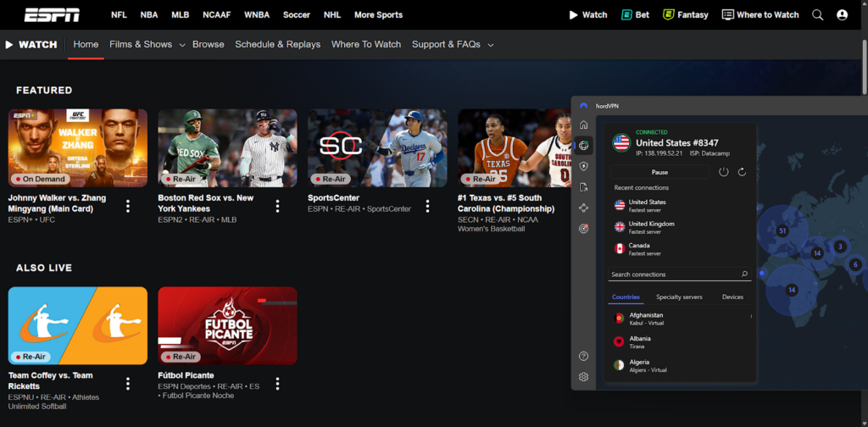Open options menu for Team Coffey vs. Ricketts
Image resolution: width=868 pixels, height=427 pixels.
tap(128, 383)
